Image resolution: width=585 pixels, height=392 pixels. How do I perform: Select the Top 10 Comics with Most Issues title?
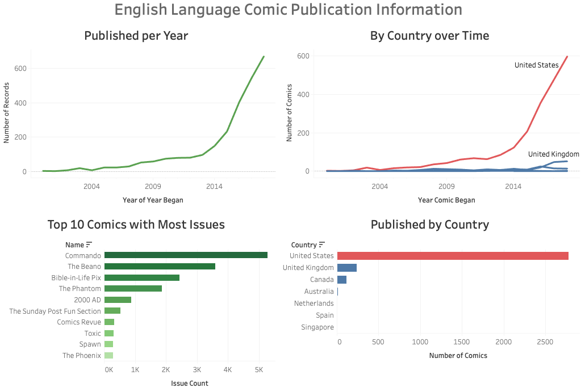tap(135, 225)
